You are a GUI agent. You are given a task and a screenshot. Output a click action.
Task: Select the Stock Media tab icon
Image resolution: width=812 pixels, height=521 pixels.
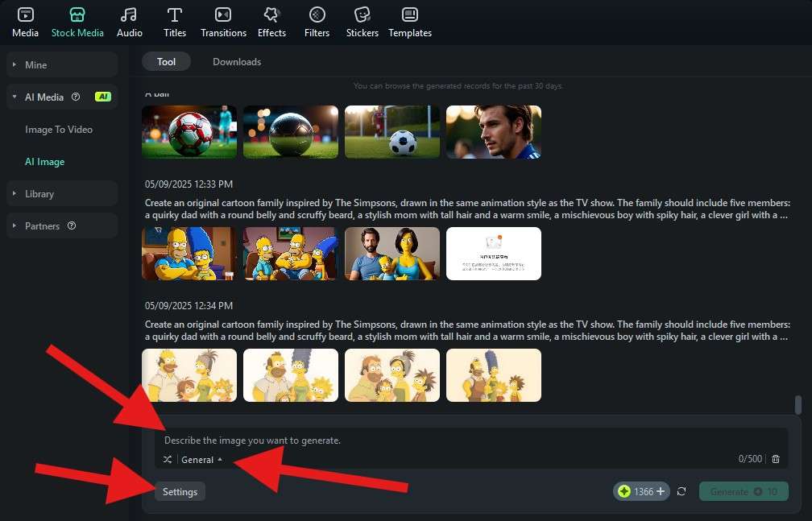coord(77,15)
